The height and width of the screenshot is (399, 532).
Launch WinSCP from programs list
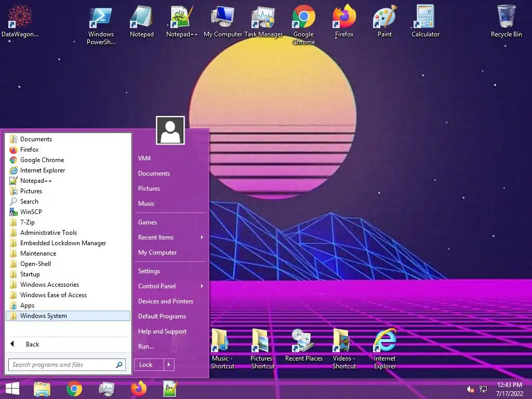68,212
